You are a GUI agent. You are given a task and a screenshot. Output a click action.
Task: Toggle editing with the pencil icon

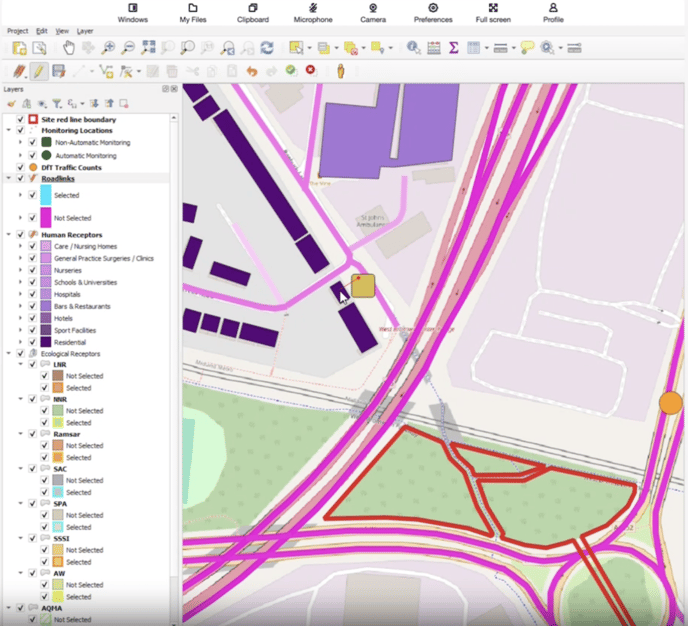coord(38,71)
